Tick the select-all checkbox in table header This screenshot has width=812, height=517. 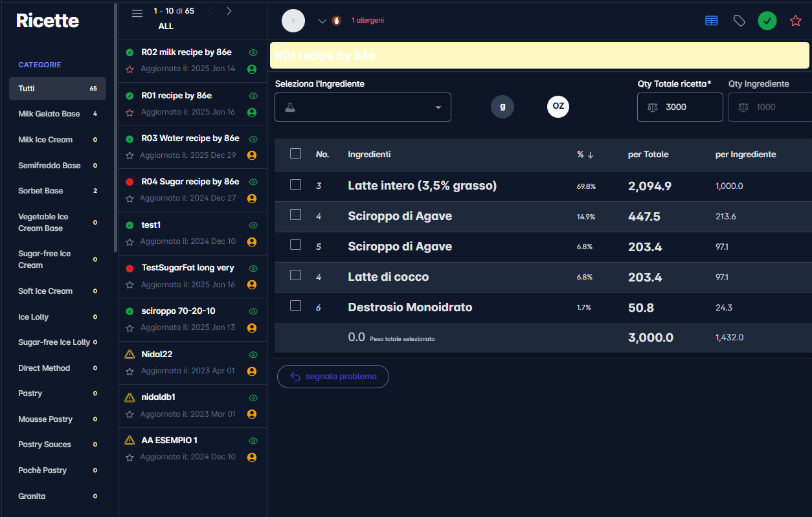[x=296, y=153]
